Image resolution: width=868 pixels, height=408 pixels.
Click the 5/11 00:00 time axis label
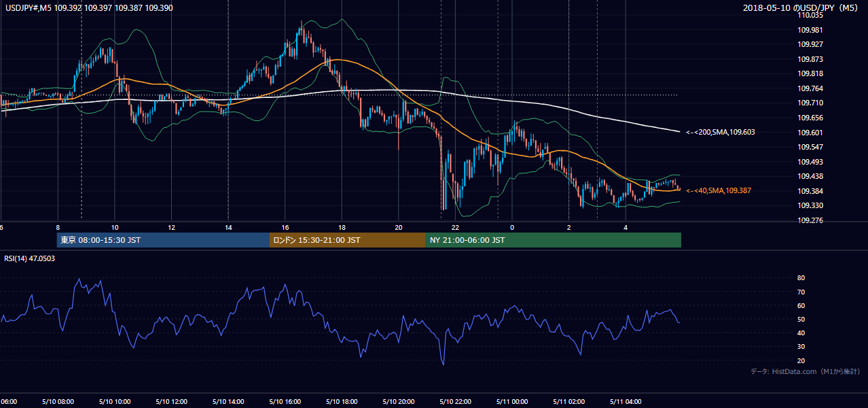point(512,401)
